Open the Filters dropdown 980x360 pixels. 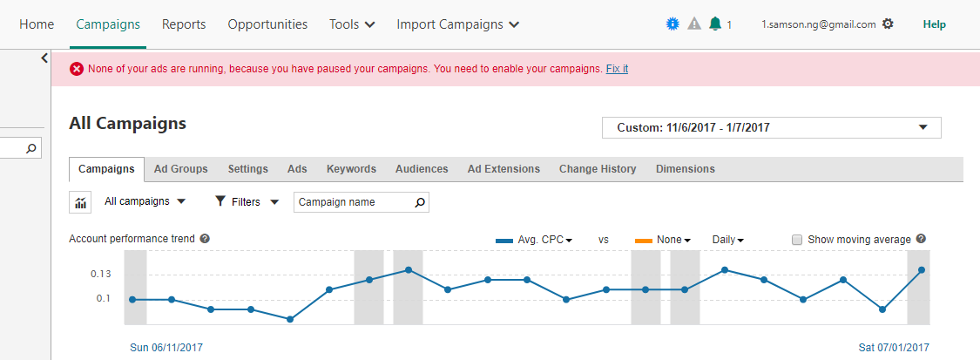(x=247, y=202)
